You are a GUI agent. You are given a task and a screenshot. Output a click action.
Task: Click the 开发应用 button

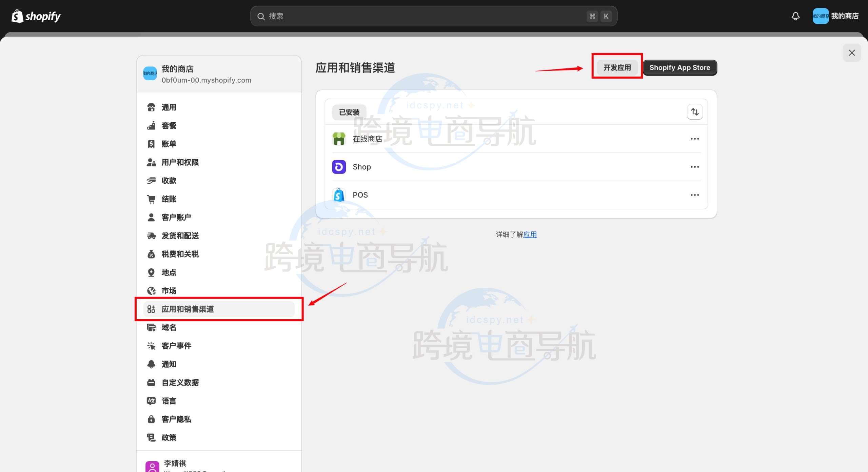(x=617, y=67)
